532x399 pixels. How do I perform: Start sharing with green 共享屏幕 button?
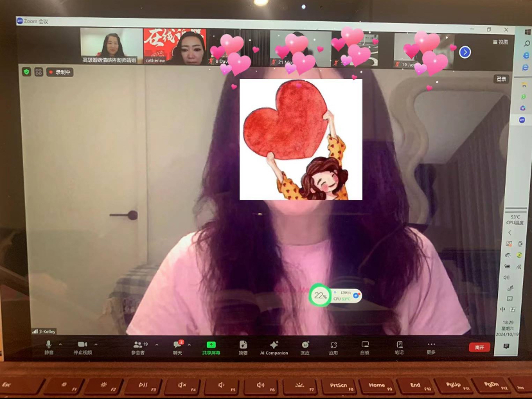(211, 348)
